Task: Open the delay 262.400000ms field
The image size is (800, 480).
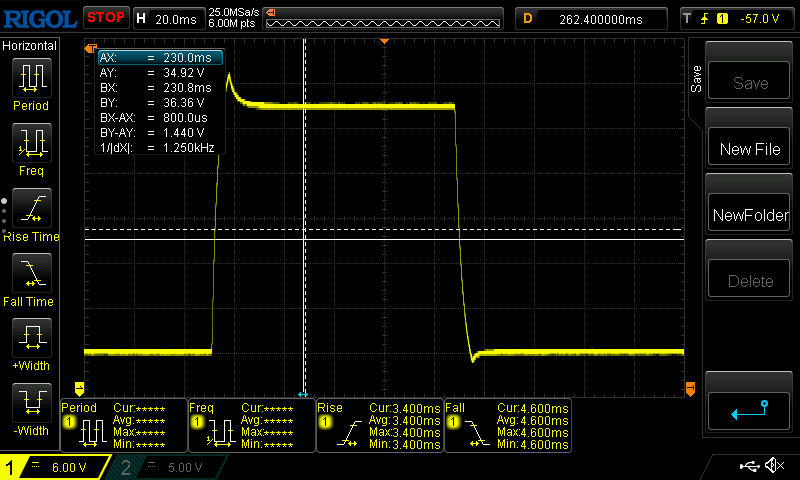Action: coord(590,18)
